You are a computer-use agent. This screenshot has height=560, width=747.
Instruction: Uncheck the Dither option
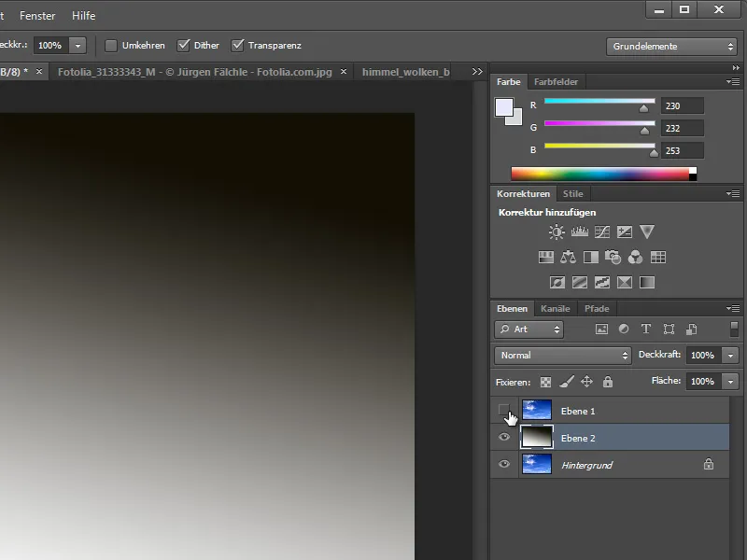pyautogui.click(x=183, y=46)
